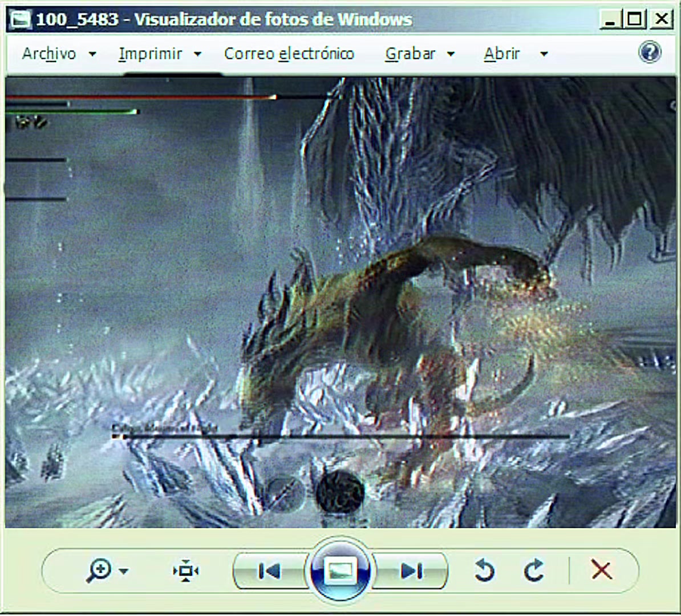Open the Abrir menu
This screenshot has height=616, width=681.
502,54
